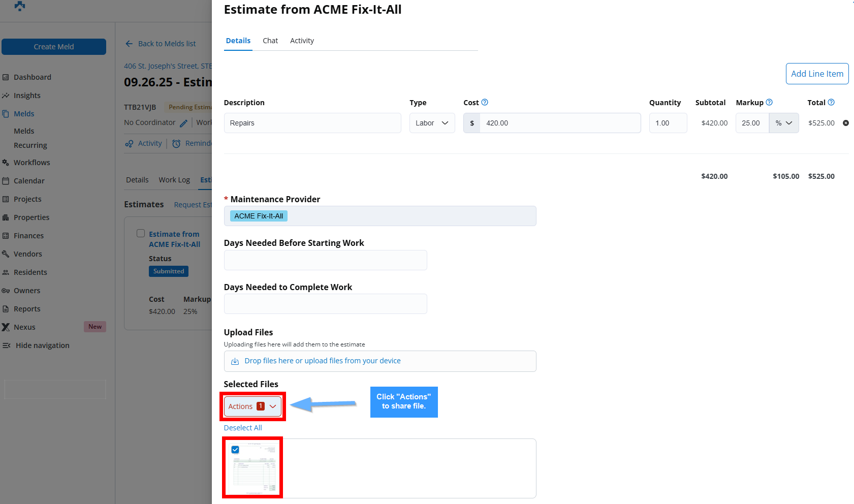Click the Markup help question icon
This screenshot has width=854, height=504.
pos(769,102)
